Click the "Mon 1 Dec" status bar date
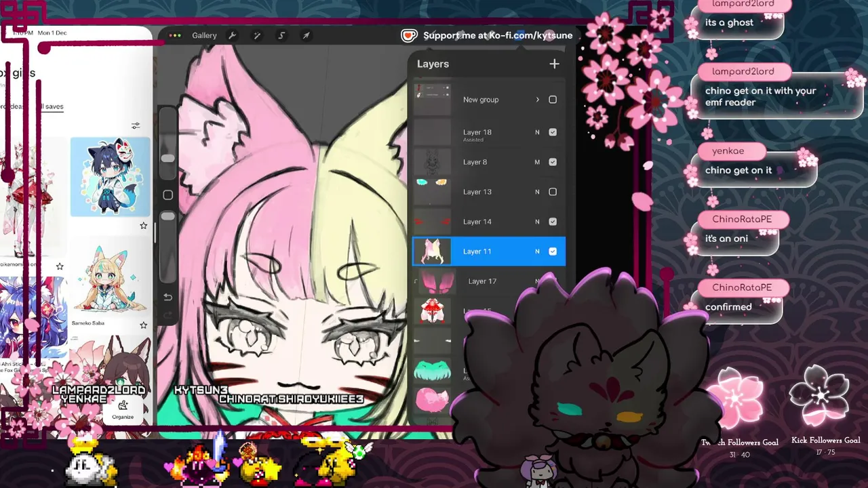868x488 pixels. [52, 33]
